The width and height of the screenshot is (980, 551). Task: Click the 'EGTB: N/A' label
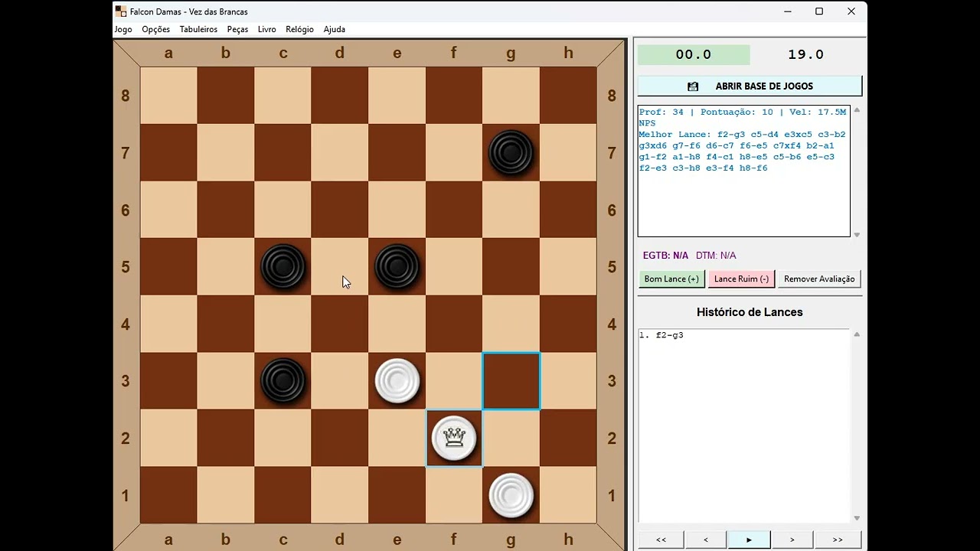coord(665,256)
